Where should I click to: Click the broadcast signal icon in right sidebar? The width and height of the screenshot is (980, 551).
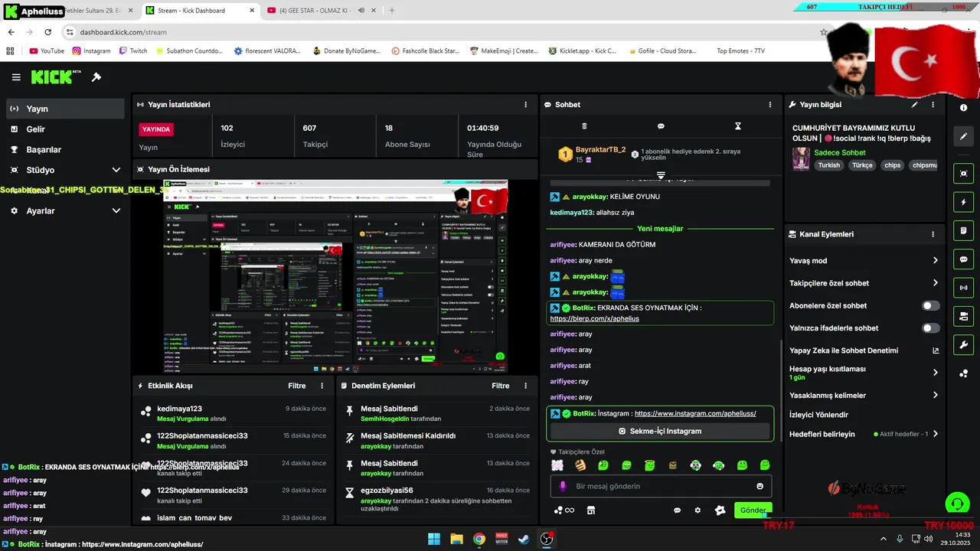(x=964, y=288)
